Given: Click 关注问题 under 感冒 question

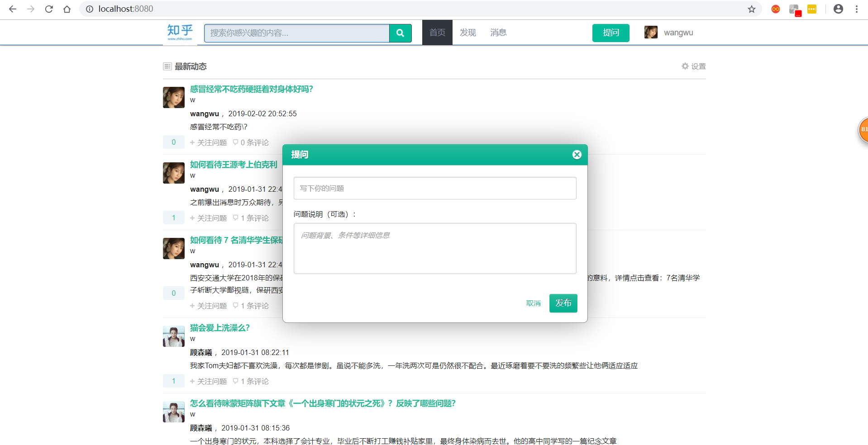Looking at the screenshot, I should pos(208,142).
